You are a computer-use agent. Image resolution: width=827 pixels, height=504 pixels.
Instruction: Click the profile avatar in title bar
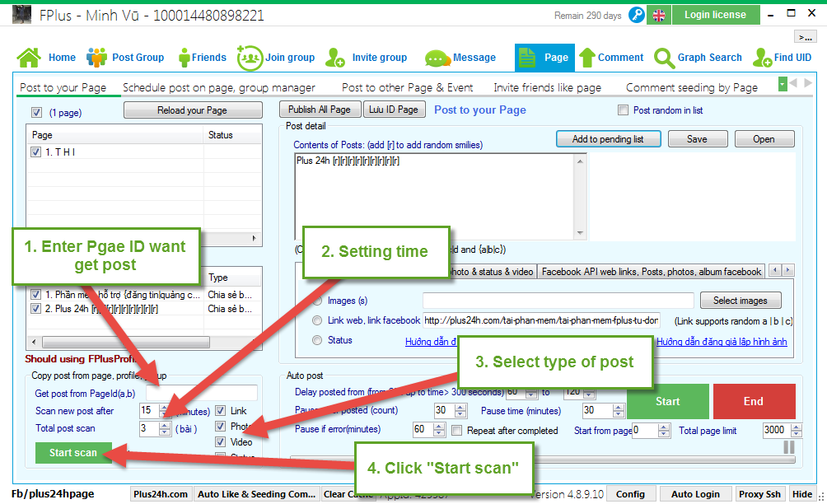tap(21, 14)
